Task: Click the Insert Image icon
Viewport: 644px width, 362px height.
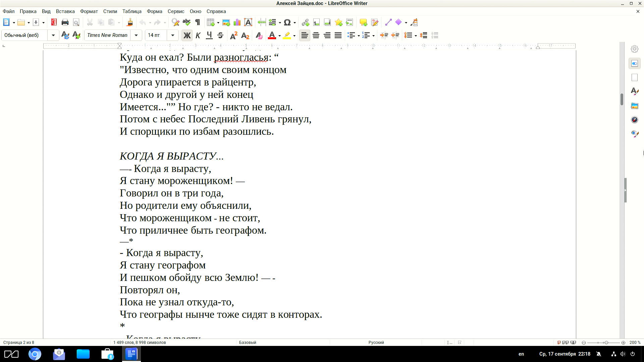Action: tap(226, 22)
